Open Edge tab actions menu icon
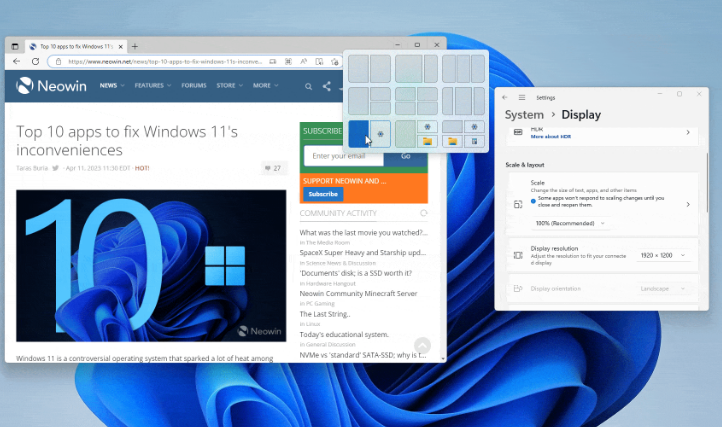Image resolution: width=722 pixels, height=427 pixels. point(15,47)
